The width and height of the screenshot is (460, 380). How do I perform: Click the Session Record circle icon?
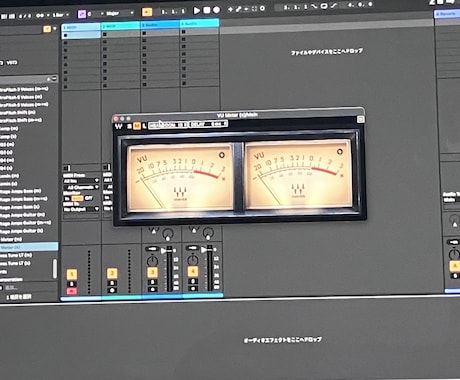click(x=262, y=8)
